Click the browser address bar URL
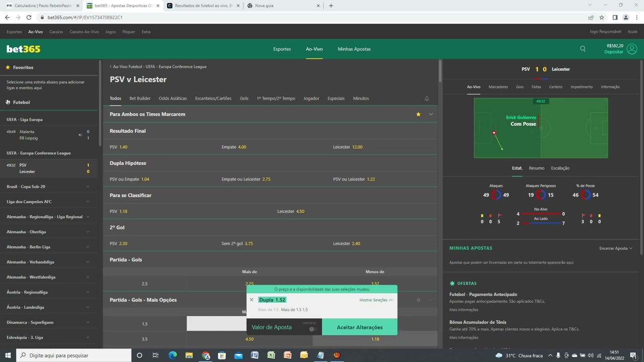This screenshot has height=362, width=644. tap(85, 17)
